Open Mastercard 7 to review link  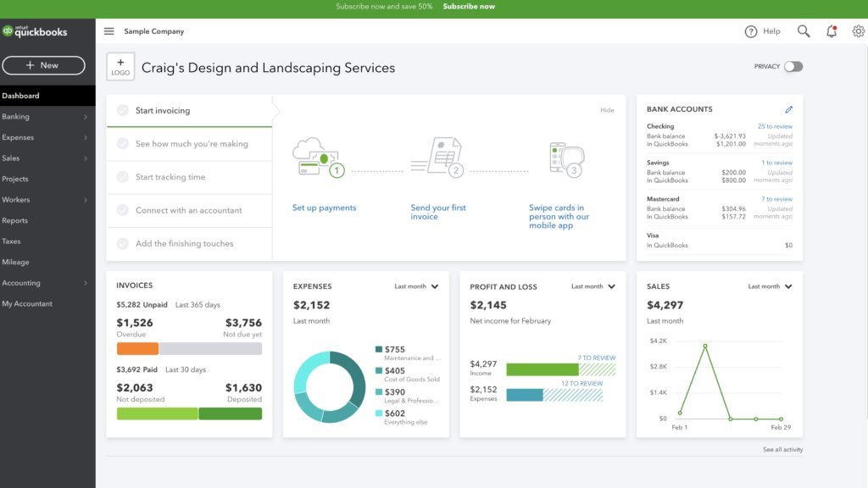click(x=776, y=199)
